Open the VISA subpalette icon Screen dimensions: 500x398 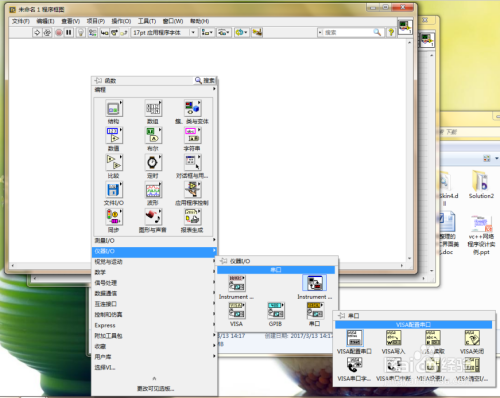pos(237,310)
